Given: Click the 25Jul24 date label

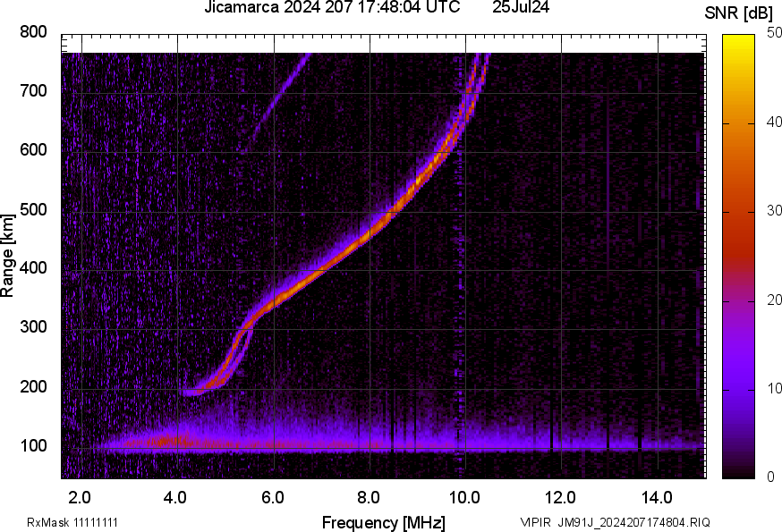Looking at the screenshot, I should [x=521, y=8].
